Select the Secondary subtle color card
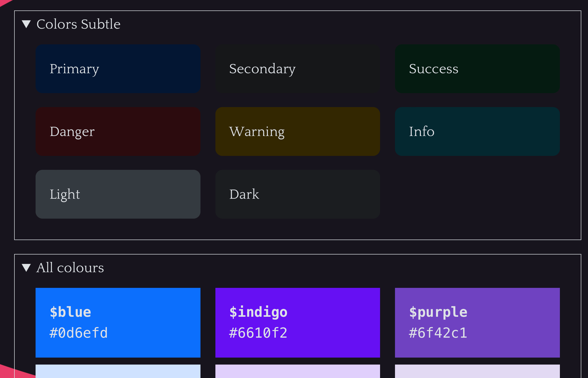The image size is (588, 378). click(297, 69)
